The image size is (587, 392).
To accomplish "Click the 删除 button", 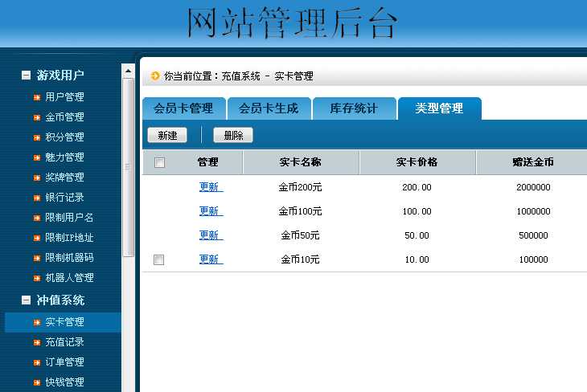I will pos(233,135).
